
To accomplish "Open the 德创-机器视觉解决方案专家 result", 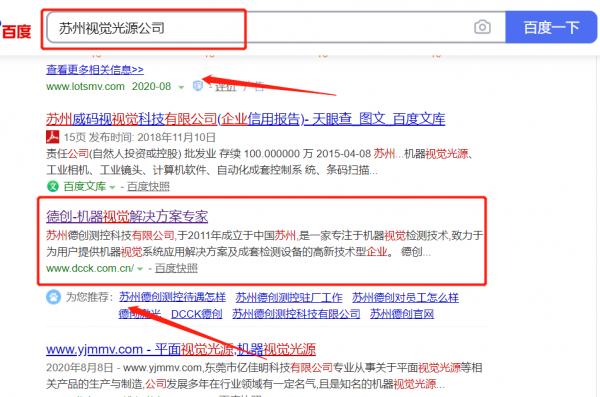I will tap(127, 216).
